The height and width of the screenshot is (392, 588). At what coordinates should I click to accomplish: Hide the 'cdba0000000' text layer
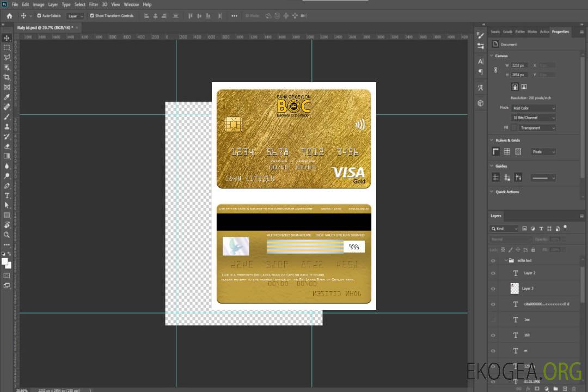tap(493, 304)
